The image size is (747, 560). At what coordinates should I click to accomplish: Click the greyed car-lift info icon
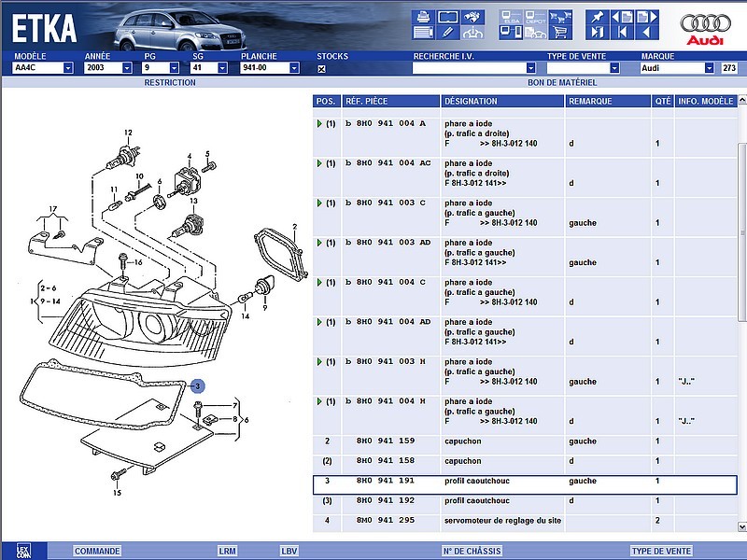coord(472,33)
